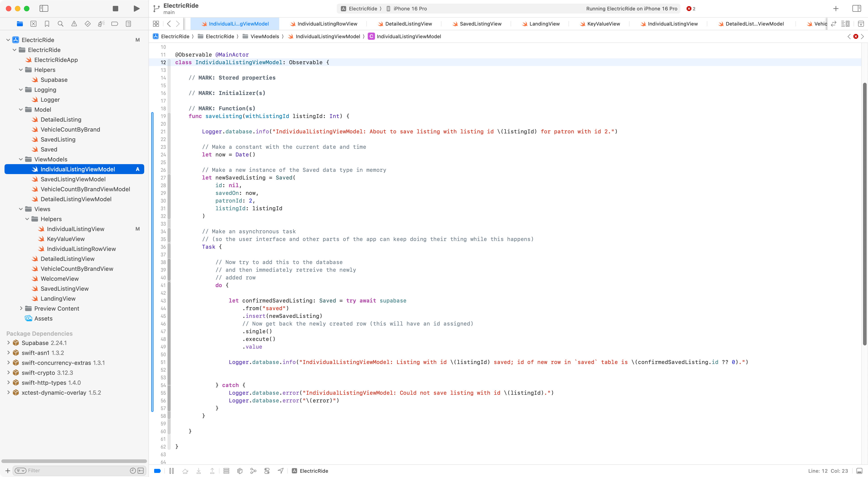Viewport: 868px width, 477px height.
Task: Toggle the left navigator sidebar
Action: (x=44, y=9)
